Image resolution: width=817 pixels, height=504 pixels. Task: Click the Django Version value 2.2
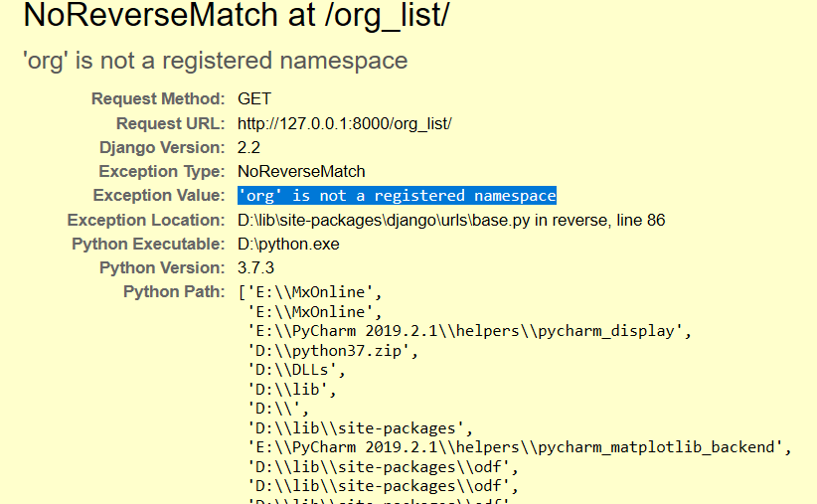pos(248,147)
